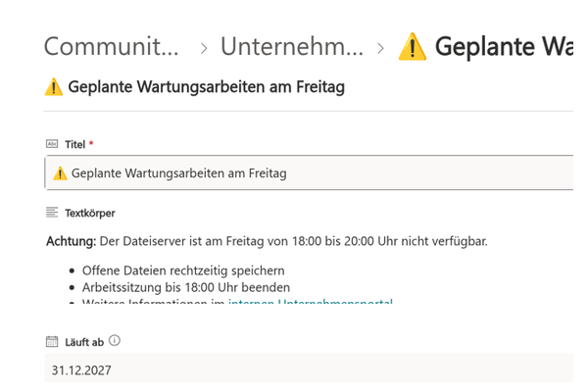Click the calendar icon beside Läuft ab
The height and width of the screenshot is (392, 588).
[52, 341]
